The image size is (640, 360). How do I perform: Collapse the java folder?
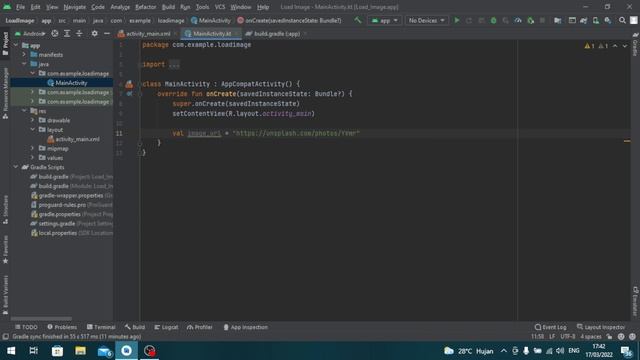coord(24,64)
